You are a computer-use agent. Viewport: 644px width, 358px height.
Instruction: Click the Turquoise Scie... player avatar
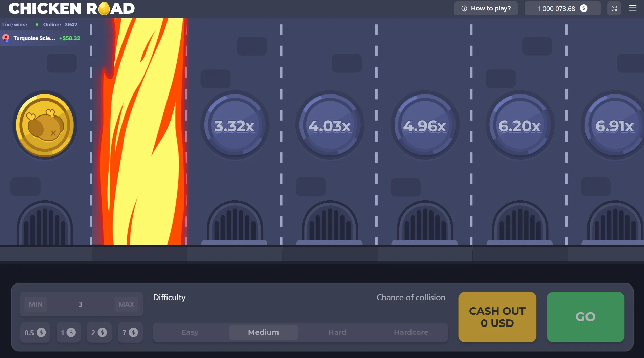coord(6,38)
